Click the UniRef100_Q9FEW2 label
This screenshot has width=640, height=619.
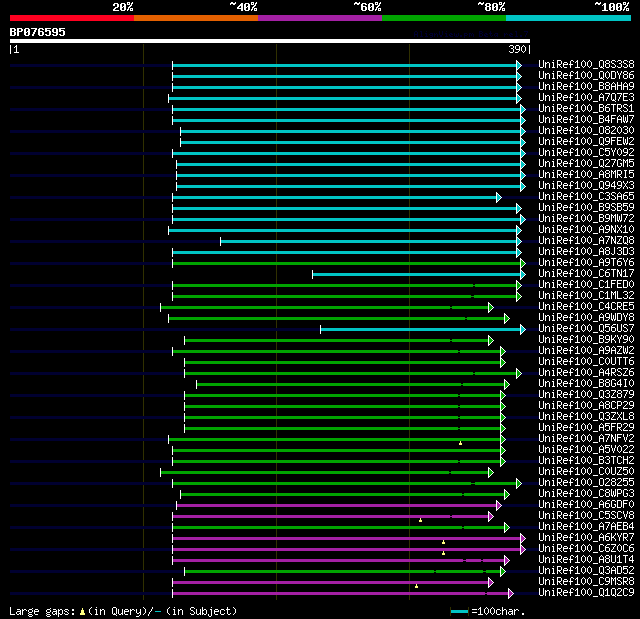[586, 142]
